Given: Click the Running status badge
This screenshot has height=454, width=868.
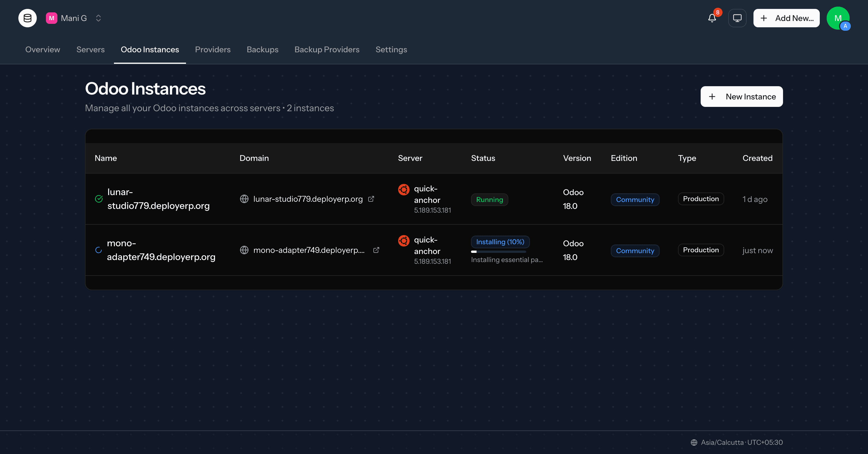Looking at the screenshot, I should pos(490,199).
